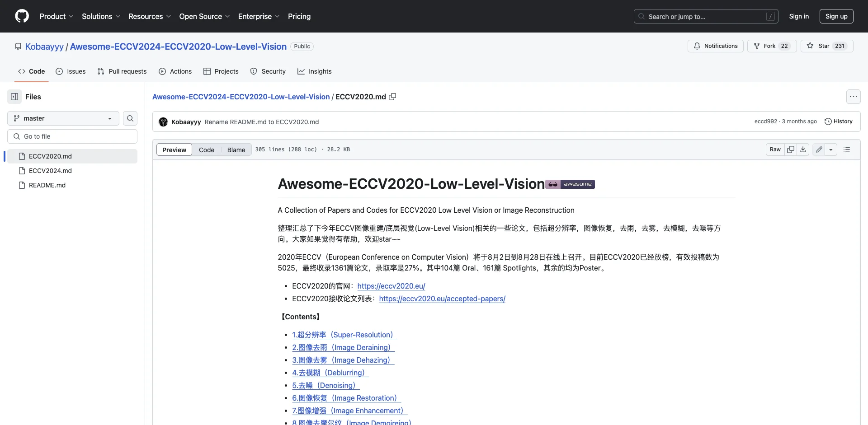Jump to Image Deraining section

[x=343, y=347]
